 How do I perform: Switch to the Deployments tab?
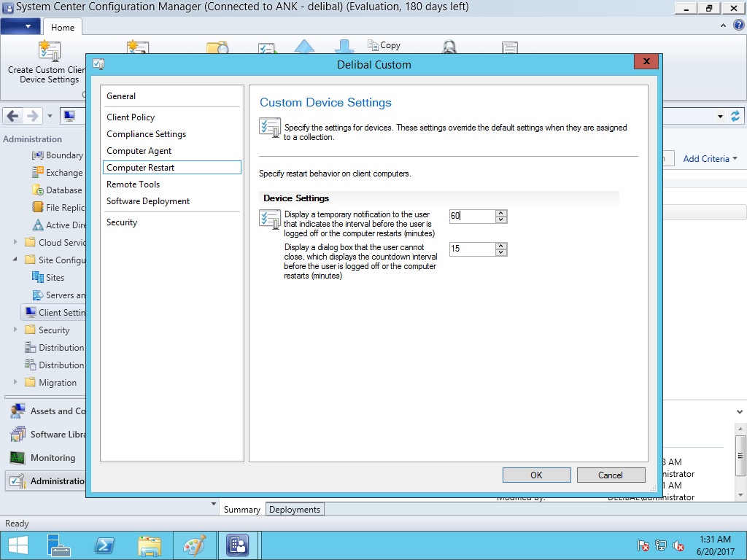pos(295,510)
